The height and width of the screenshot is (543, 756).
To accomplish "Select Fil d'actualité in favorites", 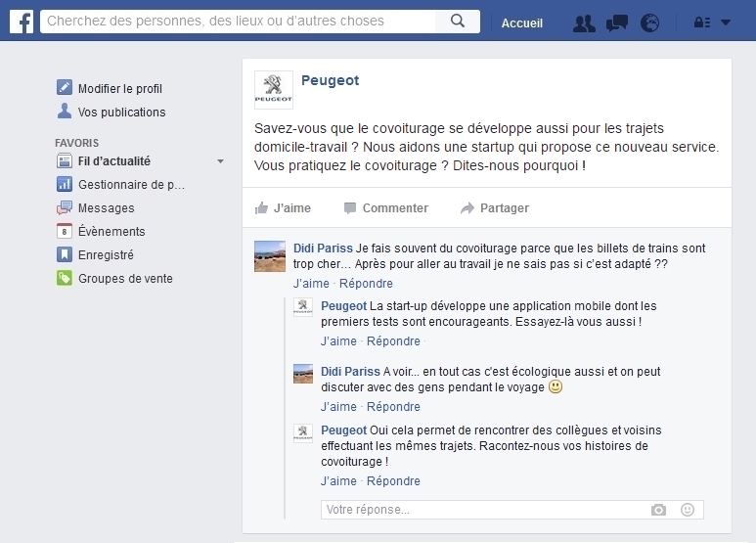I will pos(114,161).
